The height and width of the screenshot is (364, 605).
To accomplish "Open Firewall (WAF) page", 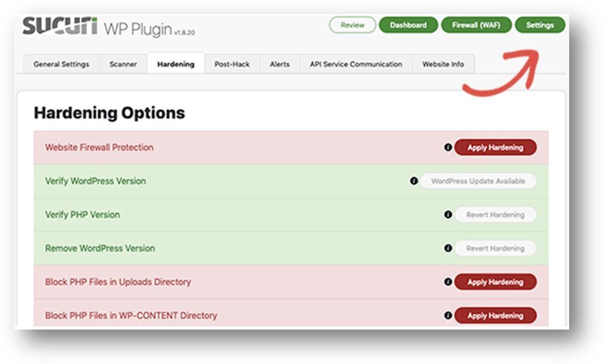I will point(476,25).
